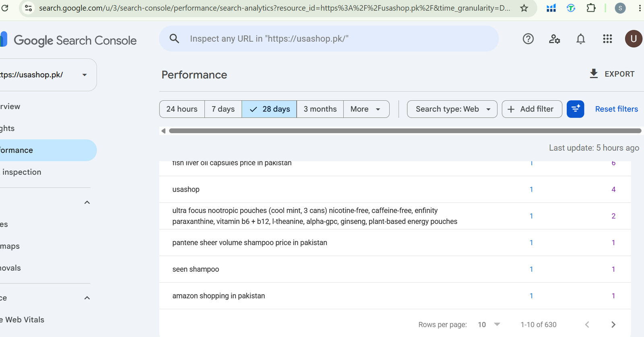Toggle the blue filter rows icon button
This screenshot has width=644, height=337.
575,109
